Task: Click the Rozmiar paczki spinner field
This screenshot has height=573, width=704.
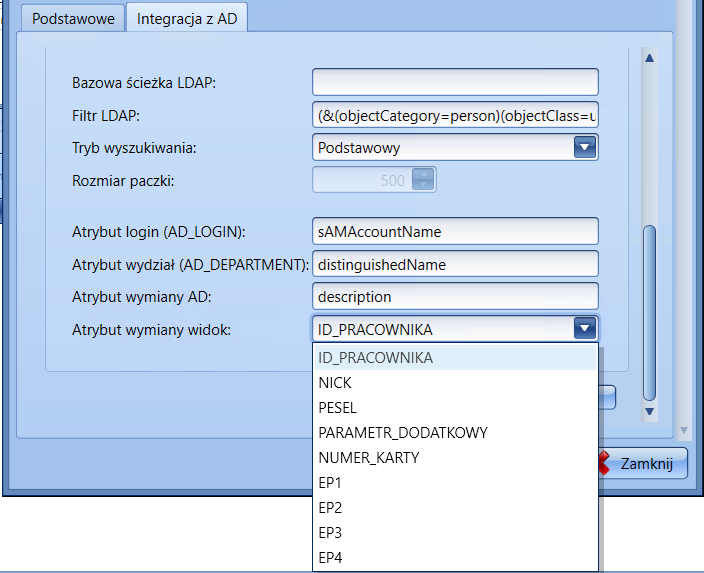Action: [374, 180]
